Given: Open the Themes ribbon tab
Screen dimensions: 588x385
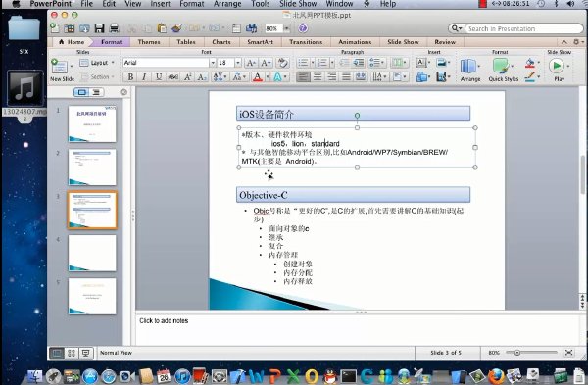Looking at the screenshot, I should (x=149, y=42).
